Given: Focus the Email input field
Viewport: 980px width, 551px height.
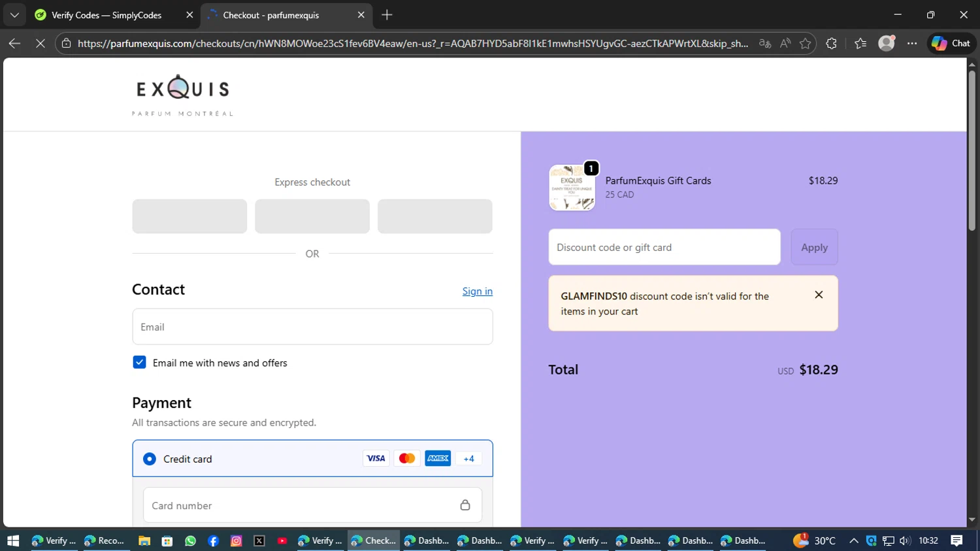Looking at the screenshot, I should click(312, 327).
